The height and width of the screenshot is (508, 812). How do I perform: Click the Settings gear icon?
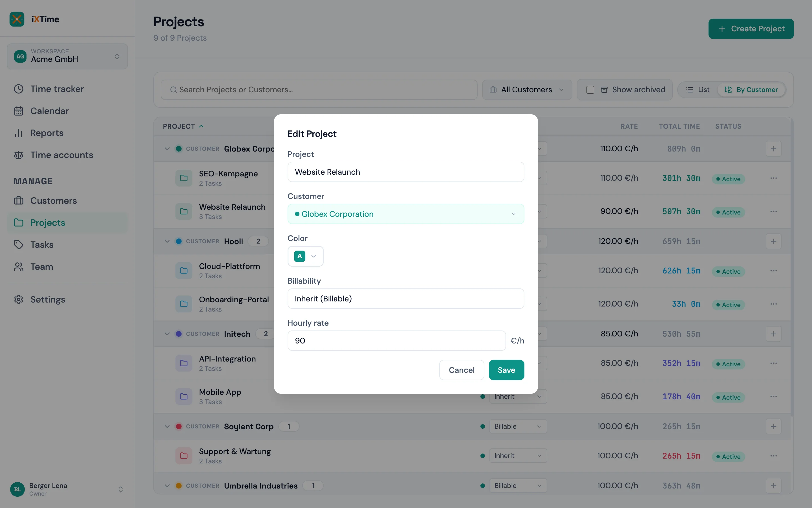coord(18,299)
